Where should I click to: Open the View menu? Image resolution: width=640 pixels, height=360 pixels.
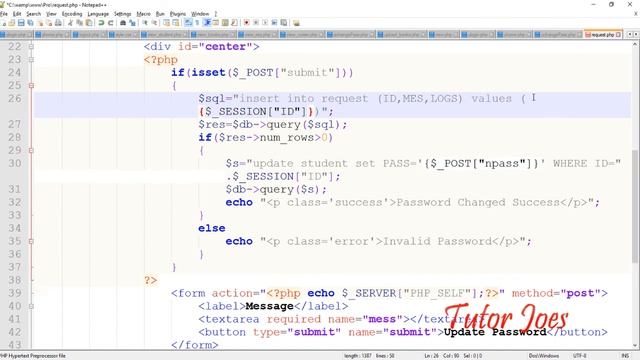pyautogui.click(x=51, y=14)
